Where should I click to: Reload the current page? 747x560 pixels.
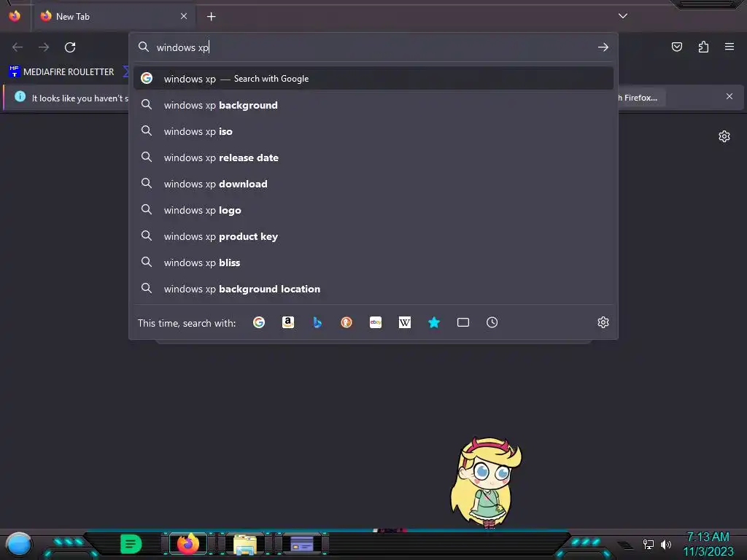coord(70,47)
